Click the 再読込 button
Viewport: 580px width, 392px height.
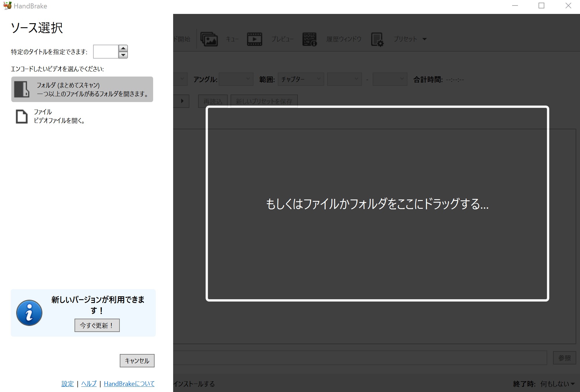click(213, 101)
